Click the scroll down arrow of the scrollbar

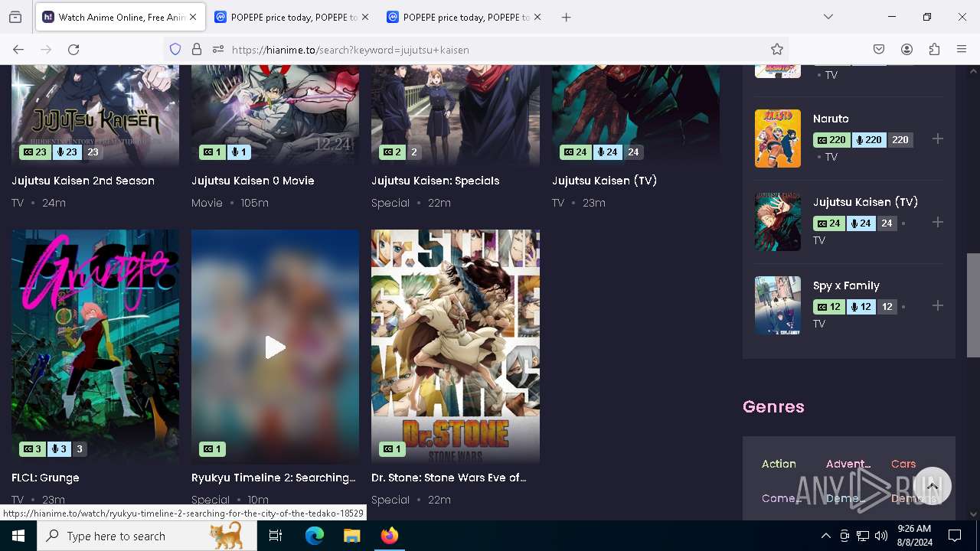[973, 514]
